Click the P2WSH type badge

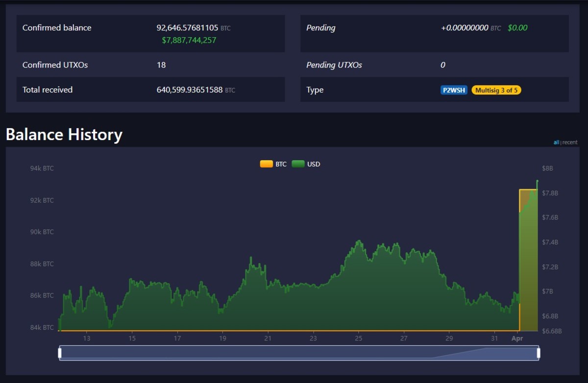(x=454, y=90)
